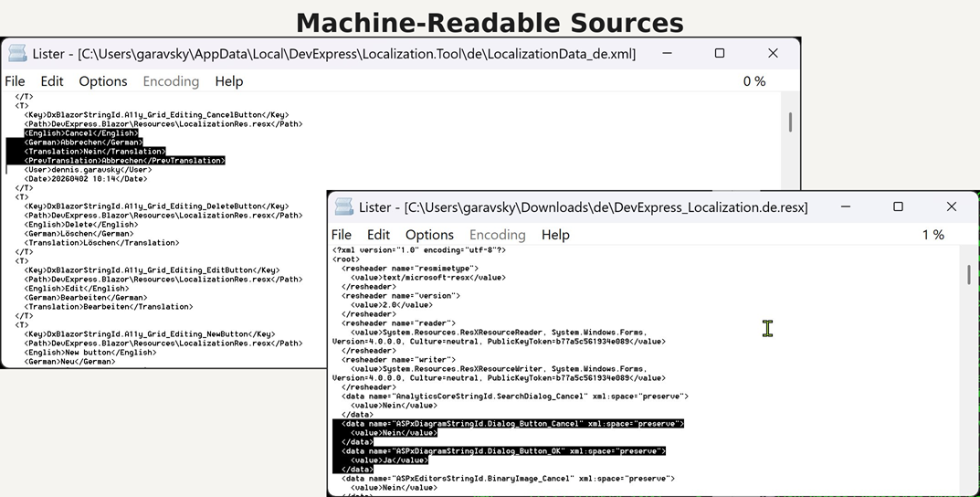Minimize the DevExpress_Localization.de.resx Lister window
This screenshot has height=497, width=980.
click(846, 206)
